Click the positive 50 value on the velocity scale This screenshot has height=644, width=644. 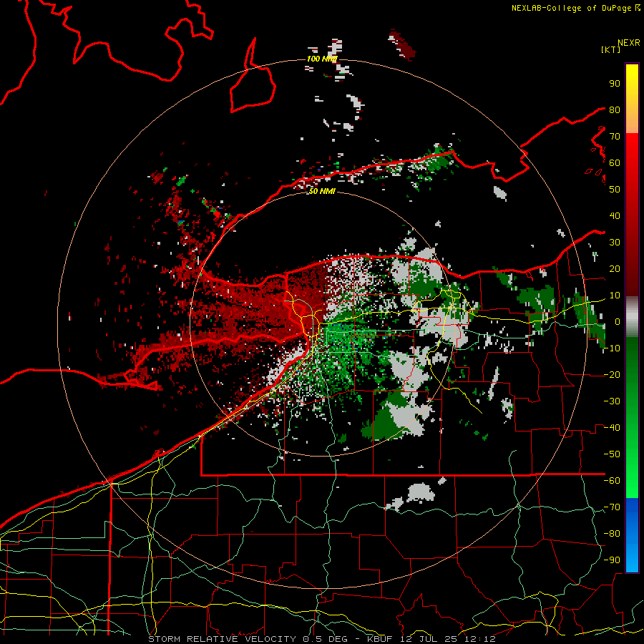click(615, 190)
